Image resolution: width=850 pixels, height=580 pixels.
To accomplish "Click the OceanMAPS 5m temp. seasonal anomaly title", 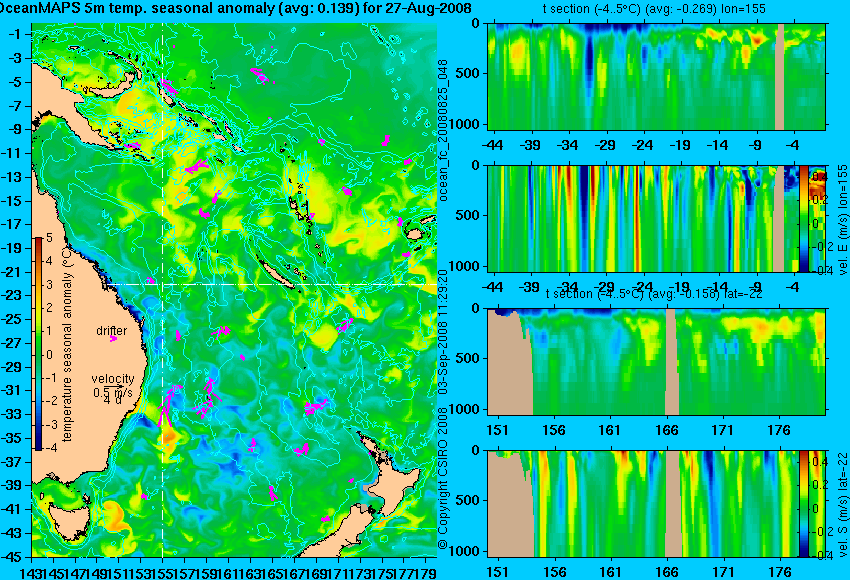I will coord(235,8).
